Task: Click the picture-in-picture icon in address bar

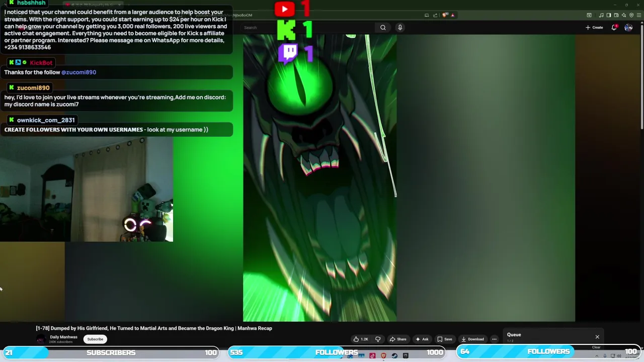Action: 427,15
